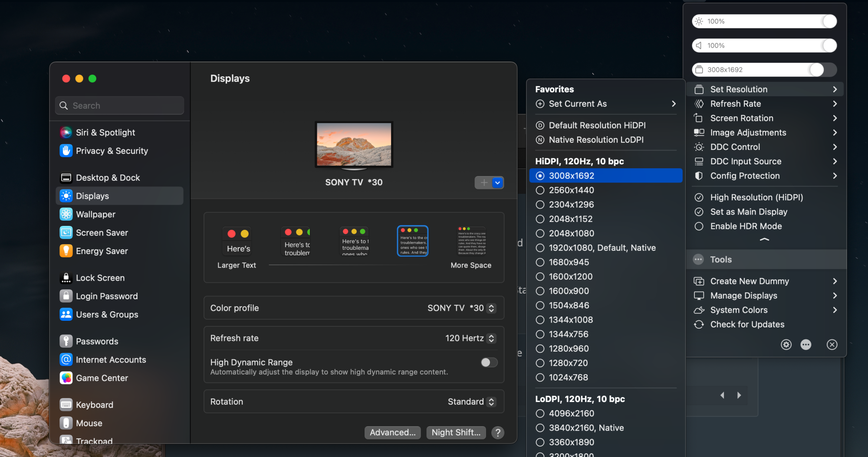Image resolution: width=868 pixels, height=457 pixels.
Task: Select the 2304x1296 resolution radio button
Action: [540, 205]
